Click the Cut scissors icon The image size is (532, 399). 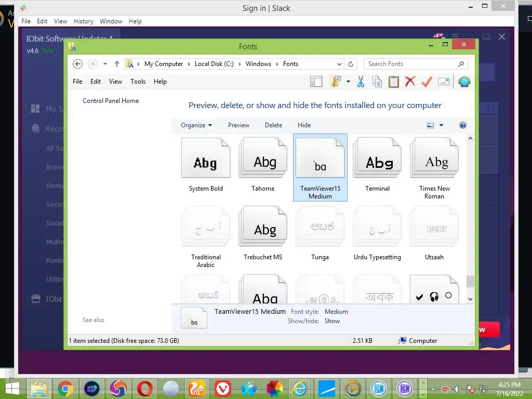tap(361, 82)
